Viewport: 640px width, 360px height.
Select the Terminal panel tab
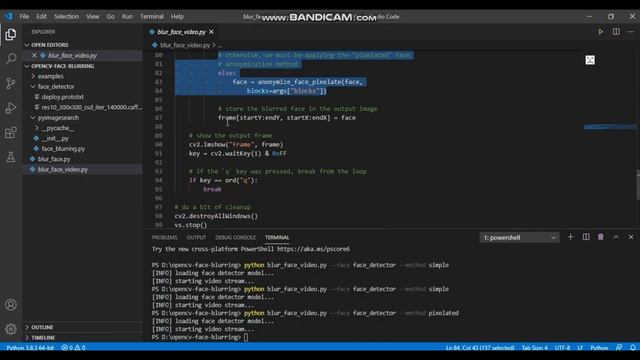277,238
